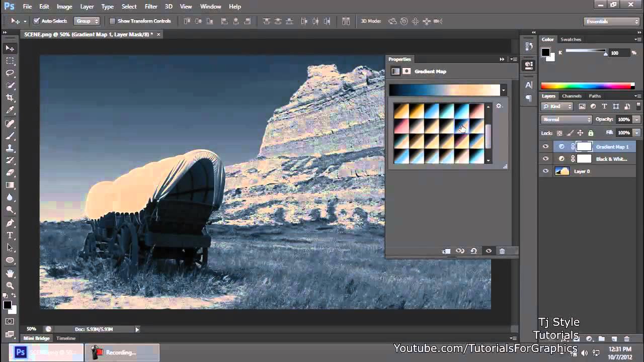Toggle lock transparent pixels

point(559,133)
